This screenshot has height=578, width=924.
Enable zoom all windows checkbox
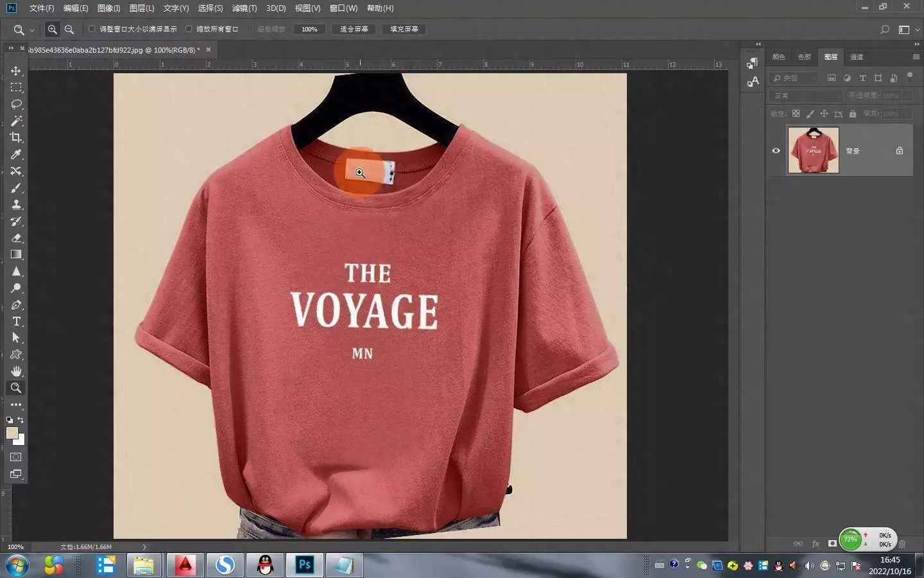(x=189, y=29)
